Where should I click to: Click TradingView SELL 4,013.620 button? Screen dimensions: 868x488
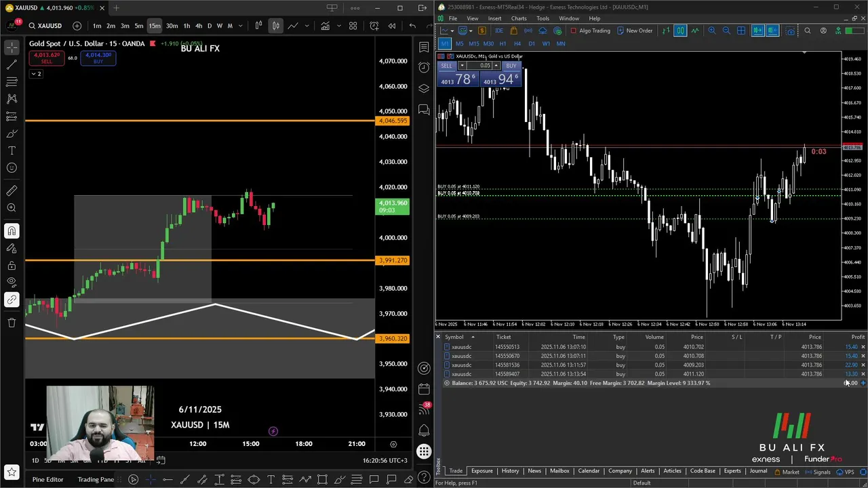click(46, 58)
